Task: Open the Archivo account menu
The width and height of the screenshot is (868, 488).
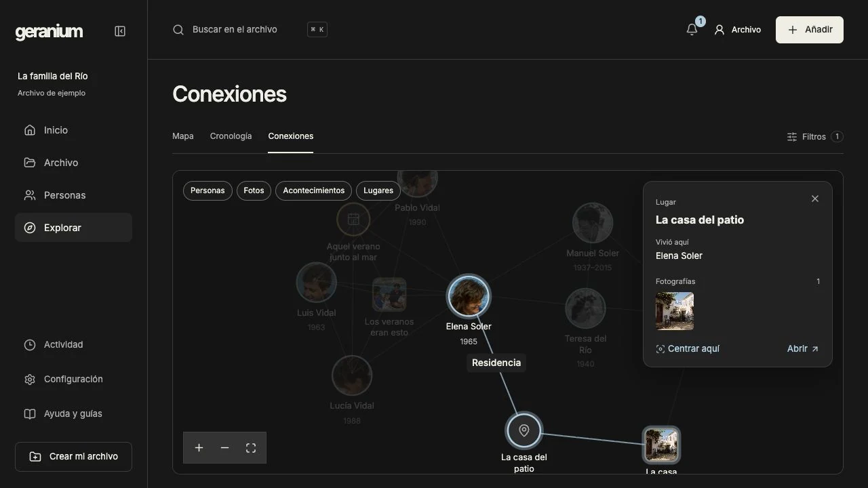Action: point(737,30)
